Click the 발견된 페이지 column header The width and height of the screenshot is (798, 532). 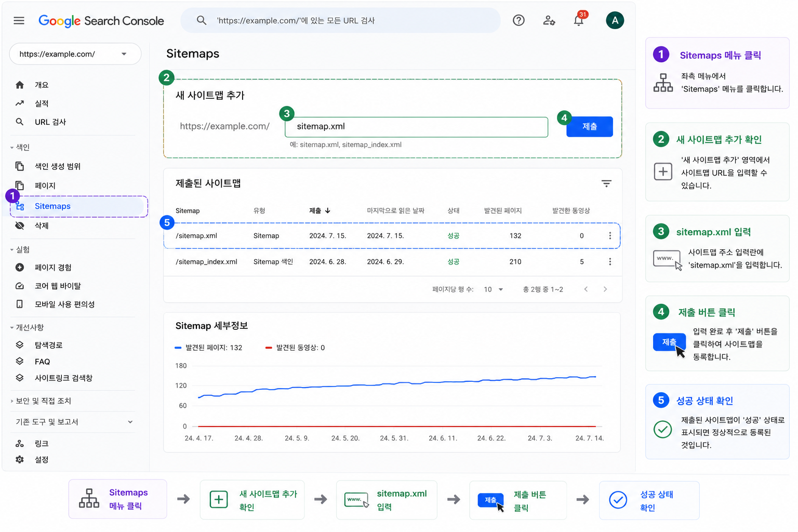point(503,211)
